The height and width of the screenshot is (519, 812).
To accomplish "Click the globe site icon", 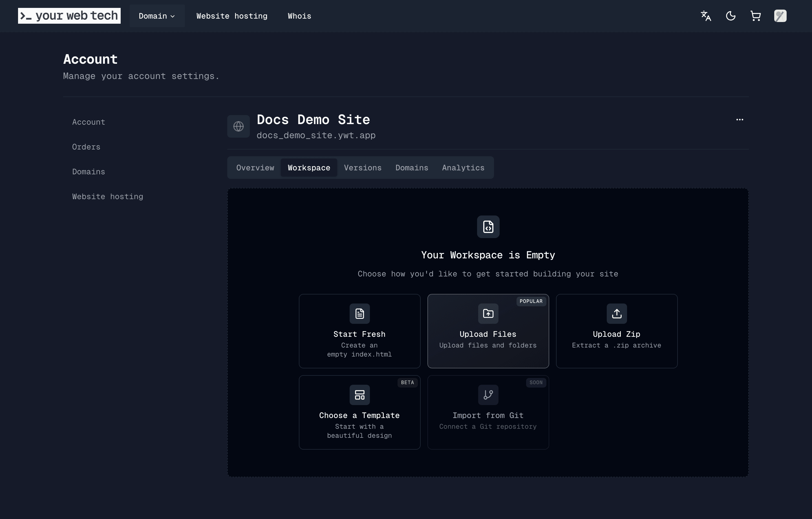I will click(x=239, y=126).
